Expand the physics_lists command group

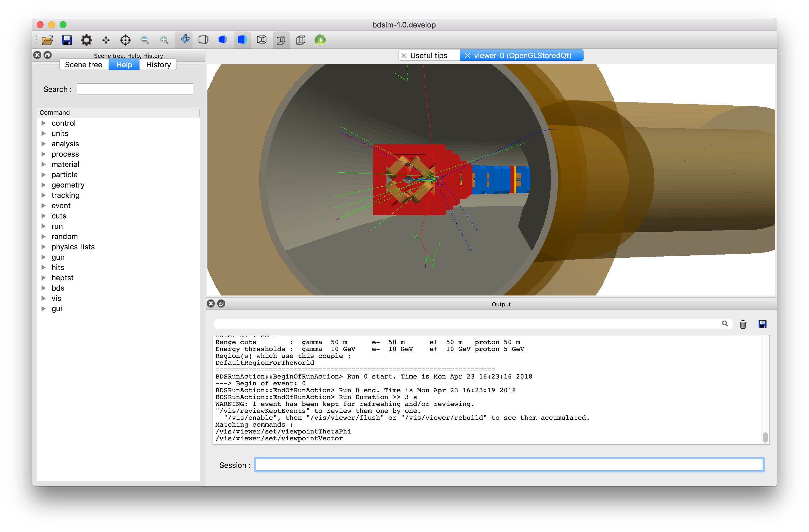[44, 247]
